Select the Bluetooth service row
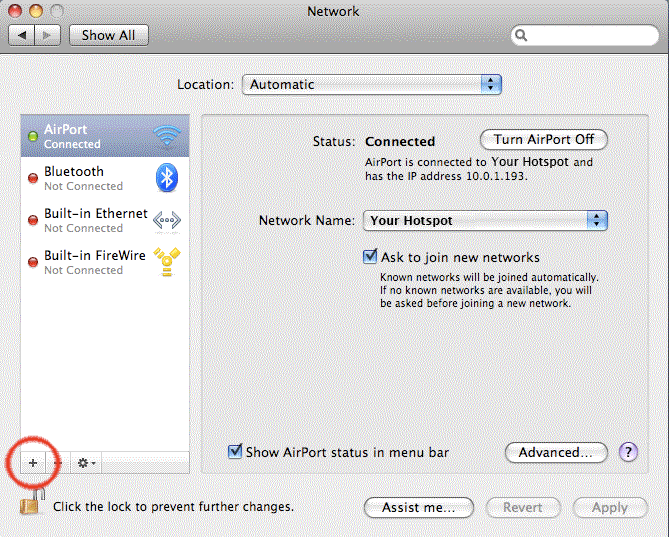669x537 pixels. (x=105, y=178)
